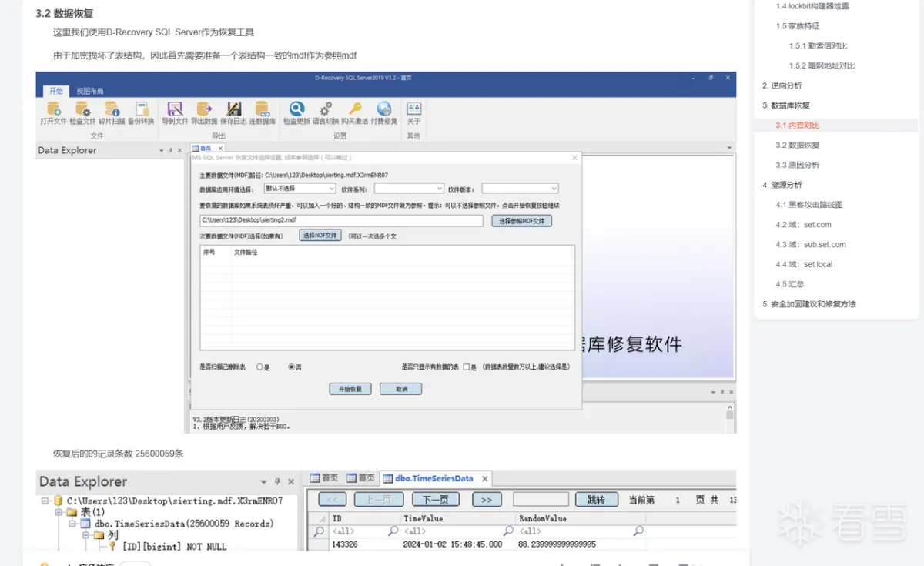Click the 语言切换 gears icon
The height and width of the screenshot is (566, 924).
tap(326, 109)
